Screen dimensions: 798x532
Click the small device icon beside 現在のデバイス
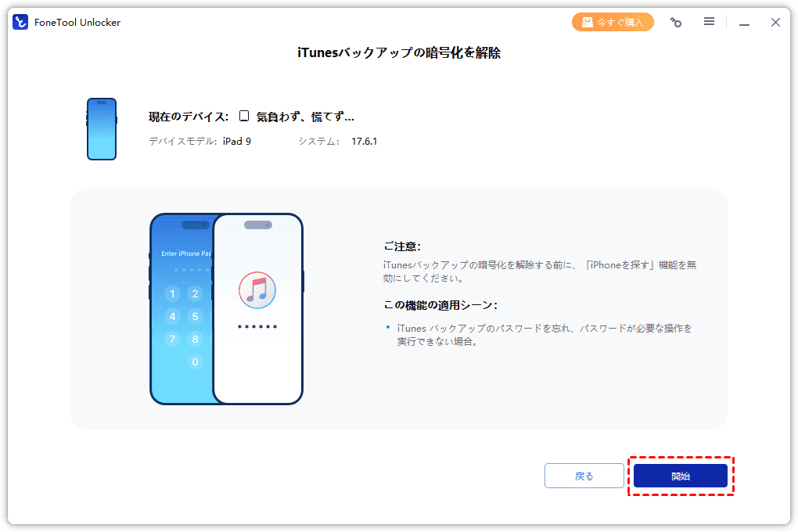tap(244, 116)
